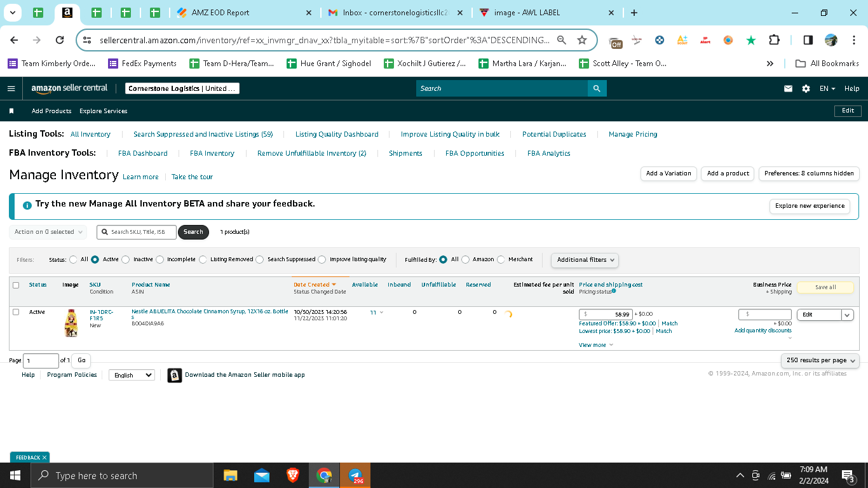Select the Improve listing quality radio button
The height and width of the screenshot is (488, 868).
tap(322, 259)
